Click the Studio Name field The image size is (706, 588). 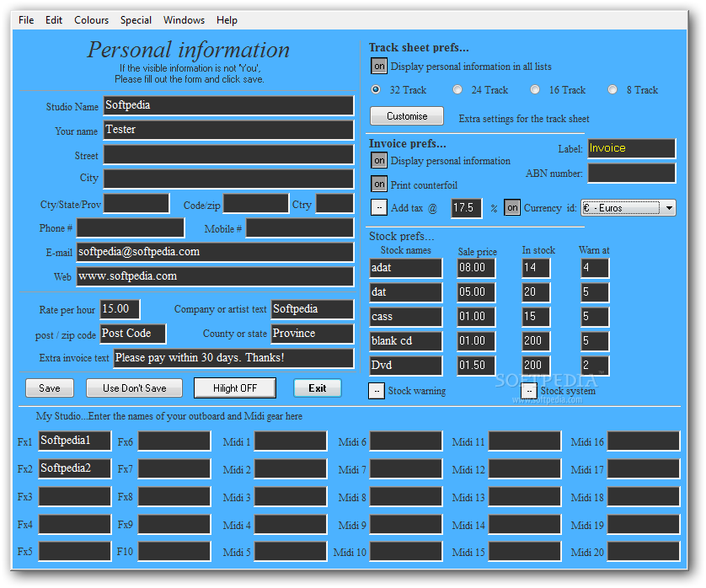228,106
